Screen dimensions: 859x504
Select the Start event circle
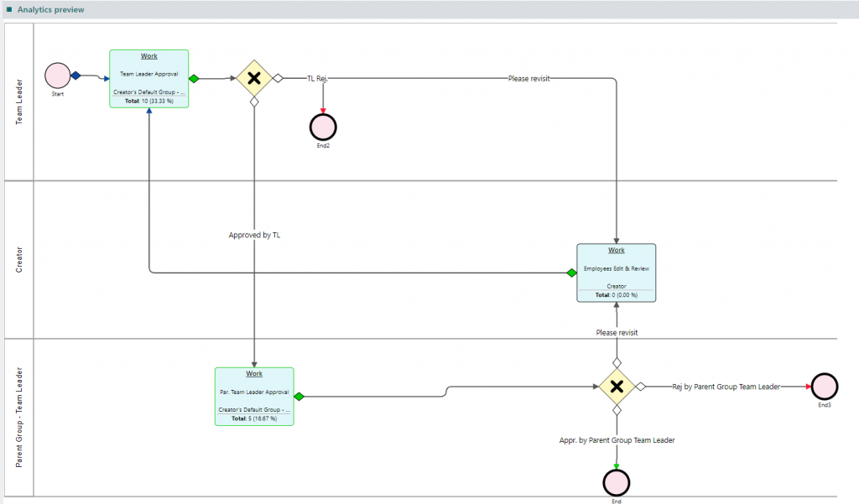pyautogui.click(x=57, y=75)
